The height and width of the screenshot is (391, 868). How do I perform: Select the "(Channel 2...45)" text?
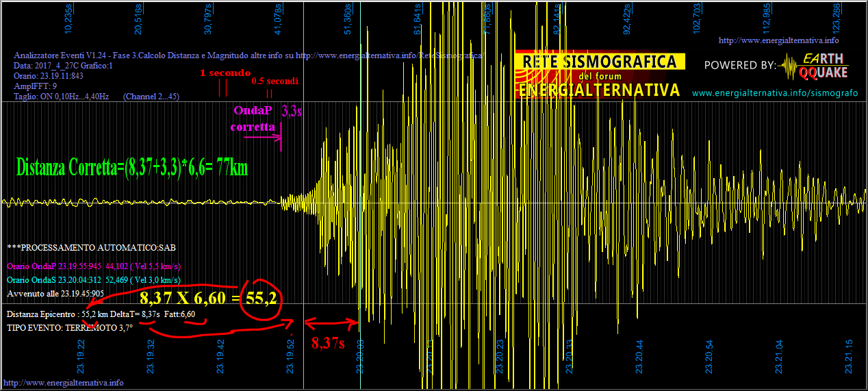pyautogui.click(x=151, y=97)
